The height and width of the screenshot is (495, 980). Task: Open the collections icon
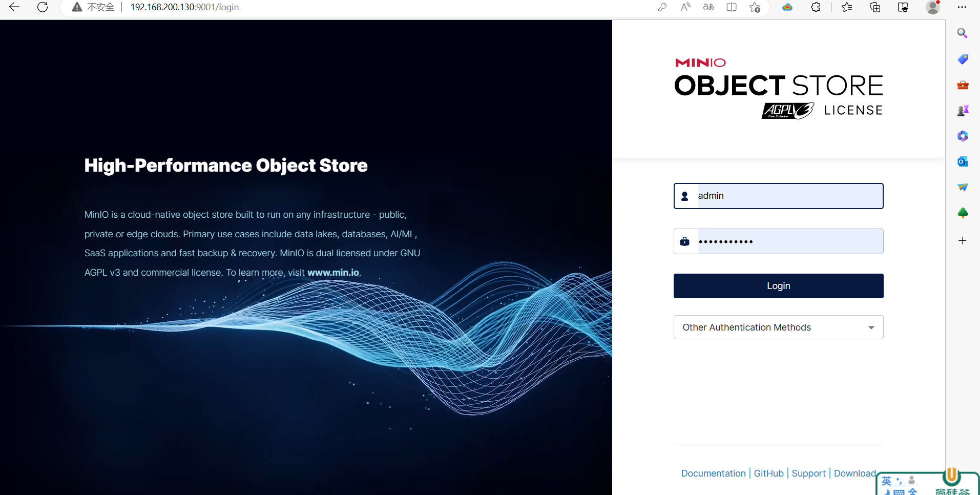[875, 7]
